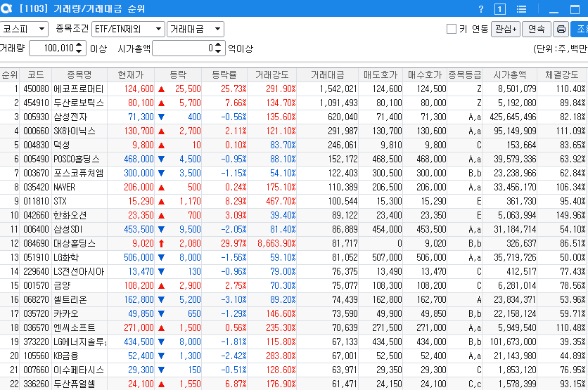Click the upper-limit arrow icon in 대상홀딩스 row
The width and height of the screenshot is (588, 390).
coord(162,244)
